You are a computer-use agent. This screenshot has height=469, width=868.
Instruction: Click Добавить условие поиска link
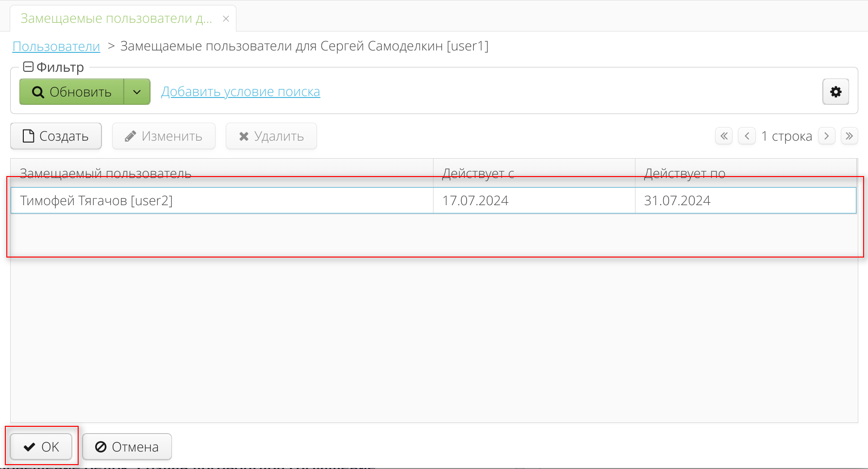[240, 91]
